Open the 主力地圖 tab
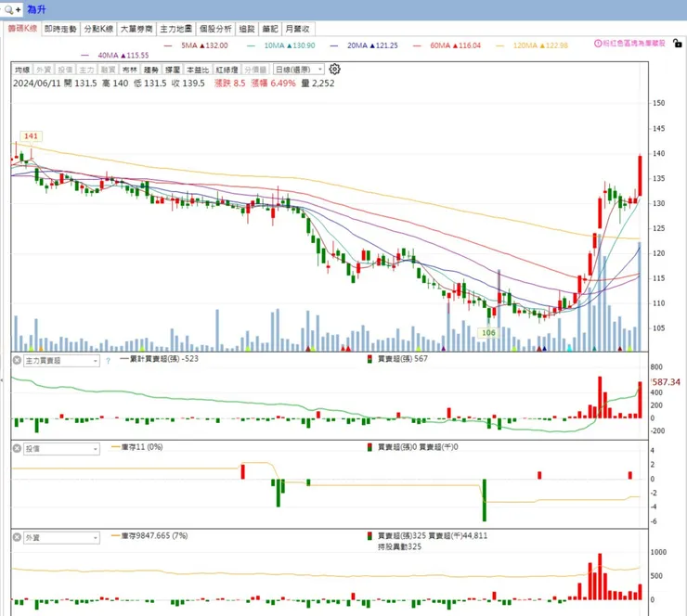 (x=175, y=29)
